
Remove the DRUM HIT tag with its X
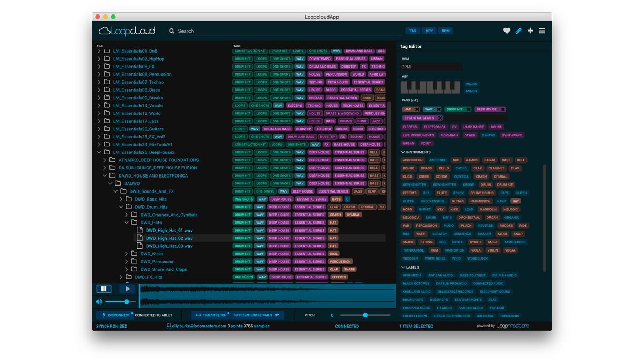468,109
